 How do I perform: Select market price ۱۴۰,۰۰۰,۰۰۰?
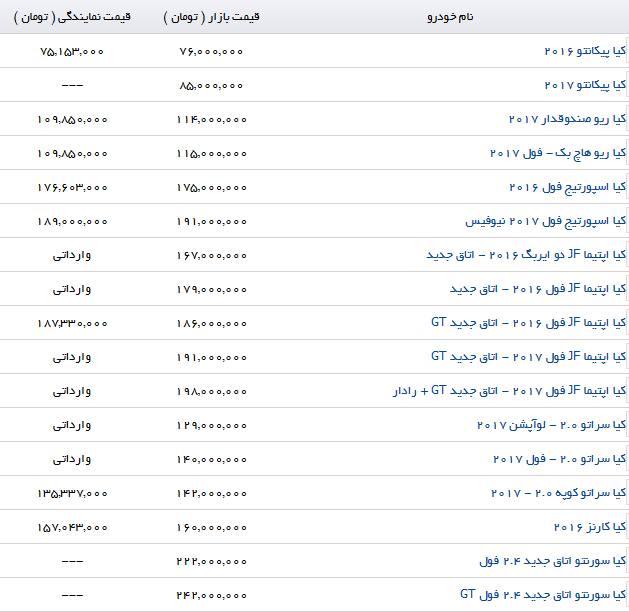tap(211, 460)
